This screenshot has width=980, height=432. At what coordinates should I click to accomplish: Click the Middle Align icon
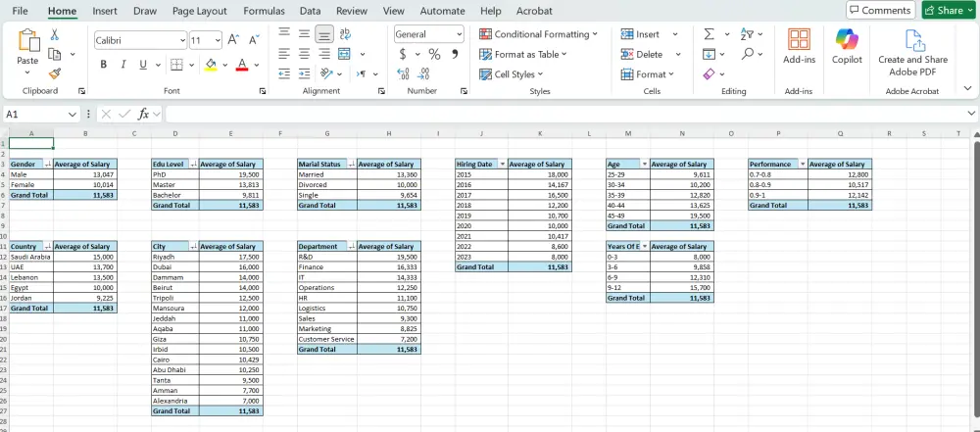pyautogui.click(x=305, y=33)
